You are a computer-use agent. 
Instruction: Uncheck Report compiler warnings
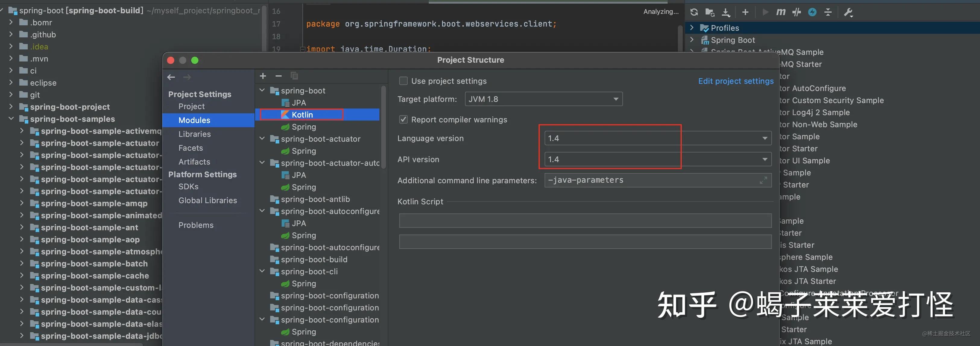403,119
